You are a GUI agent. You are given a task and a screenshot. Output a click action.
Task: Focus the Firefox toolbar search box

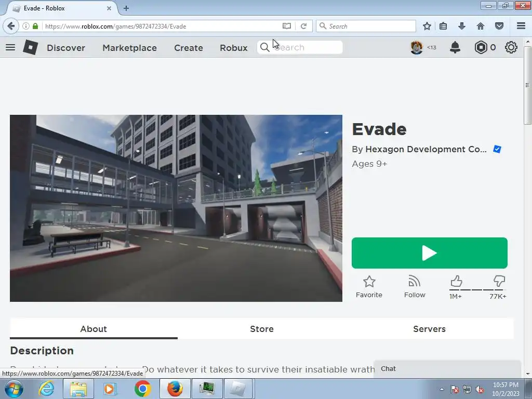click(366, 26)
